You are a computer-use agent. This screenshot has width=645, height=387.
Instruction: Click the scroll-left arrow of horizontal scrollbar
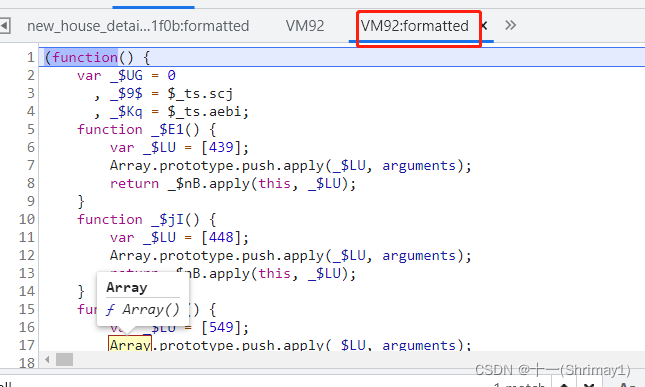click(47, 360)
